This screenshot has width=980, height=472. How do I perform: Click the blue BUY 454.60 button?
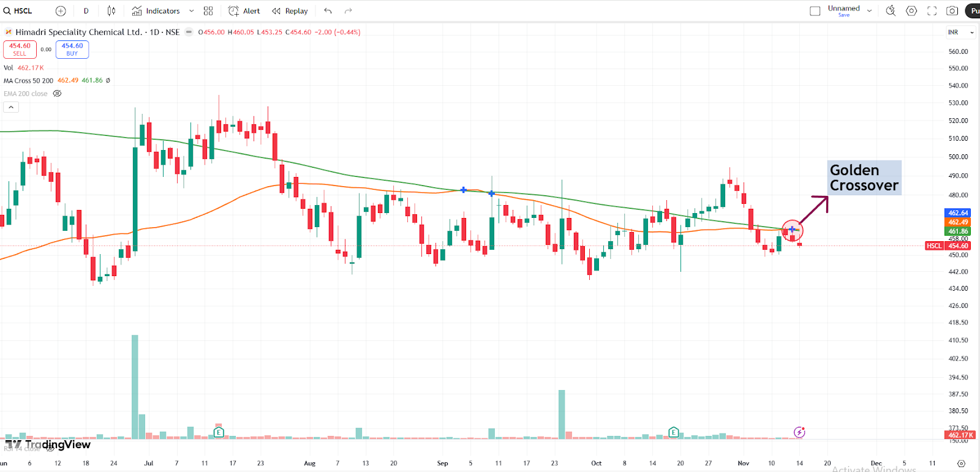click(72, 50)
